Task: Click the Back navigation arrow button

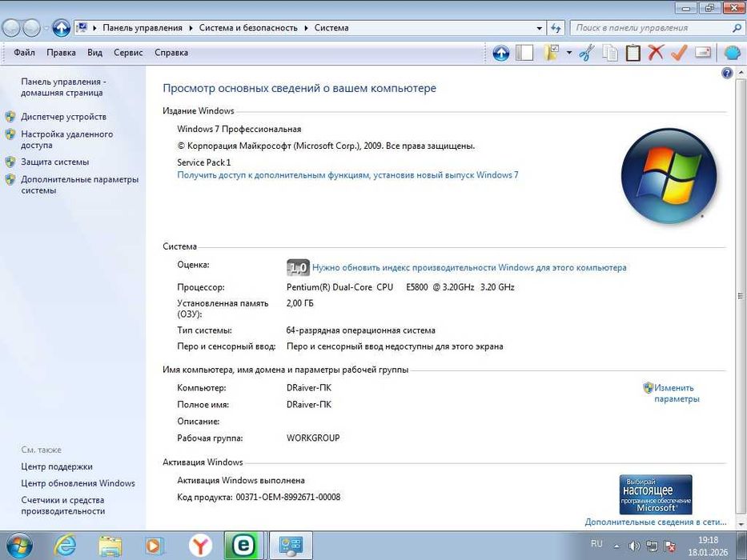Action: click(11, 28)
